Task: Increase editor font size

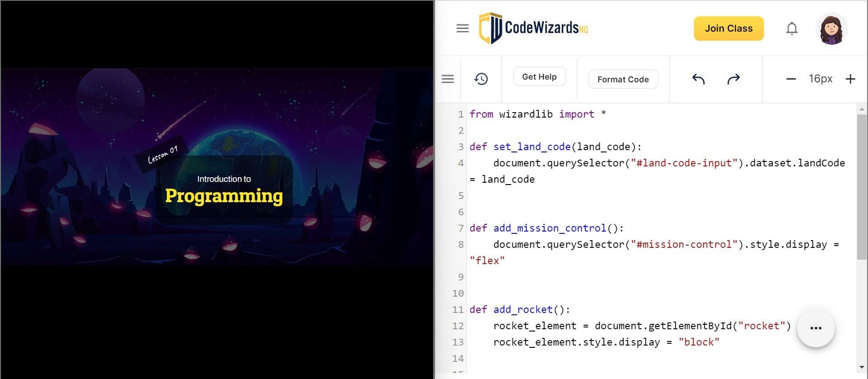Action: click(850, 79)
